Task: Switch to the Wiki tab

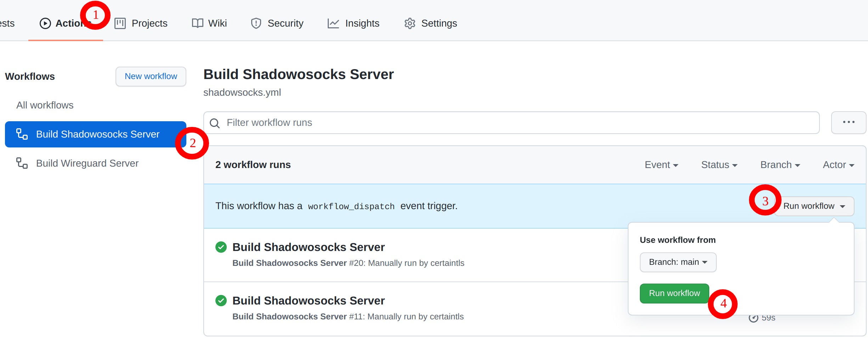Action: (x=209, y=23)
